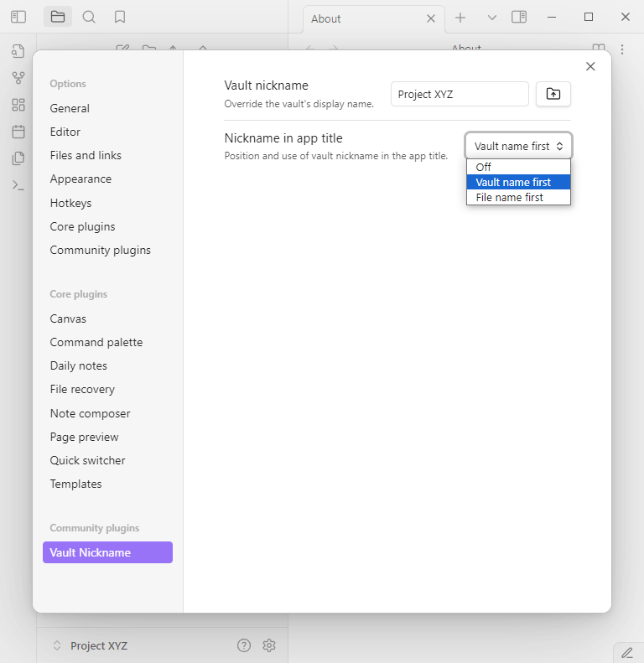Open Appearance settings
Image resolution: width=644 pixels, height=663 pixels.
tap(107, 179)
